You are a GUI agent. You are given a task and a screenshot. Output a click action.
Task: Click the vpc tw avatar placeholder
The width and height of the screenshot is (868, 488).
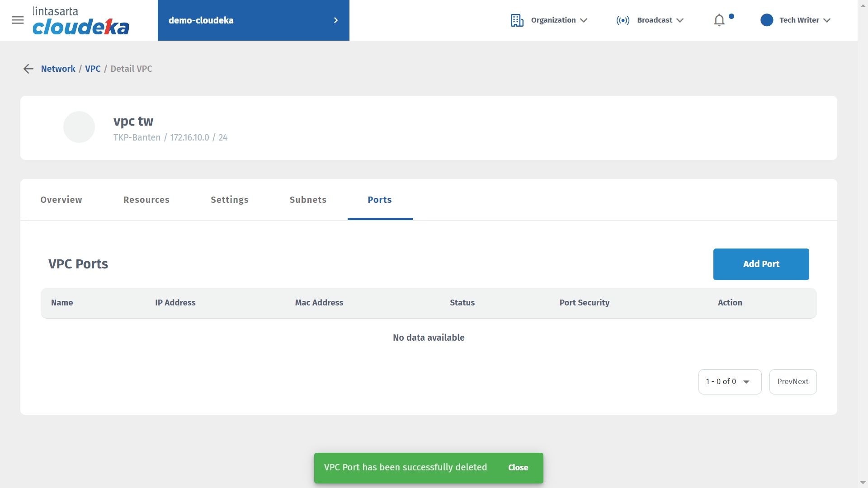(79, 127)
